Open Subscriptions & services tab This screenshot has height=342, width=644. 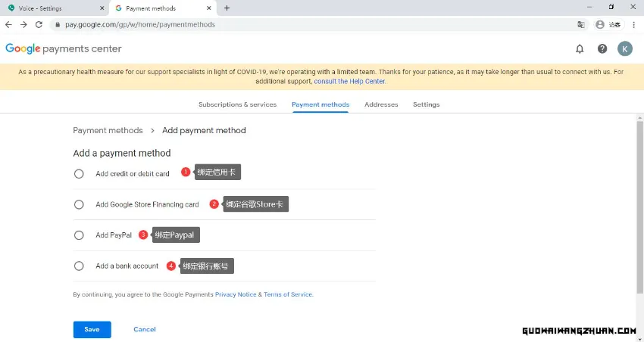pos(237,104)
